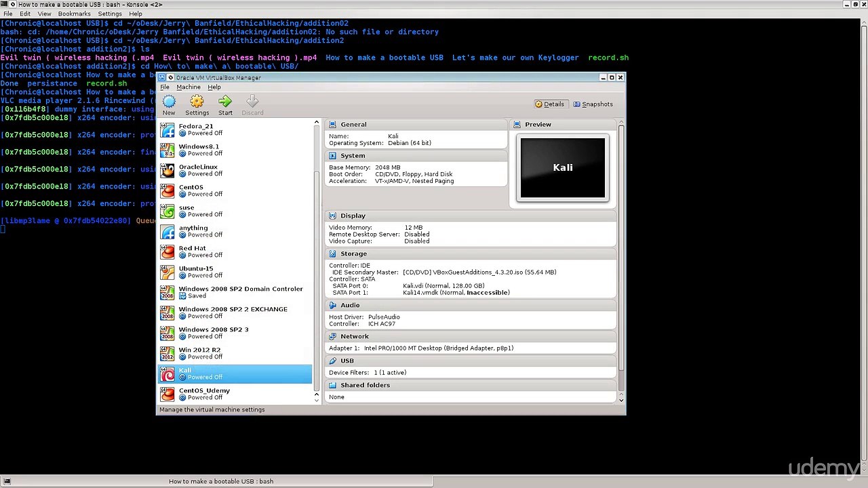Image resolution: width=868 pixels, height=488 pixels.
Task: Click '2048 MB' base memory value
Action: [x=388, y=167]
